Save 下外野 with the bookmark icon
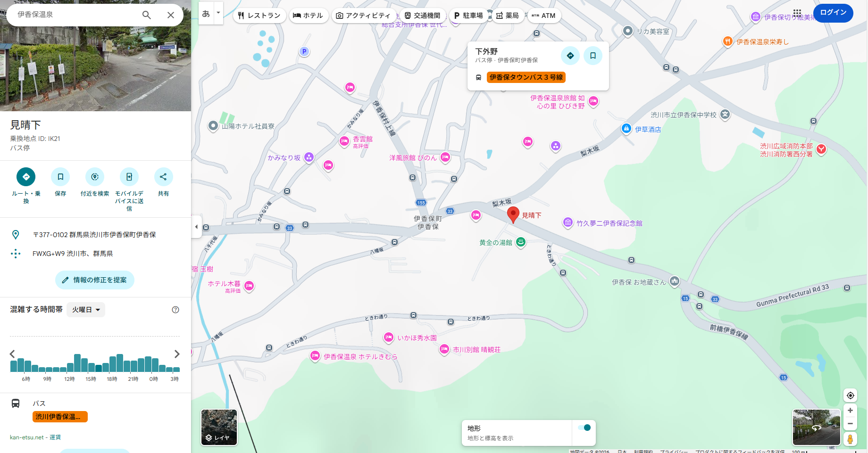 tap(593, 55)
